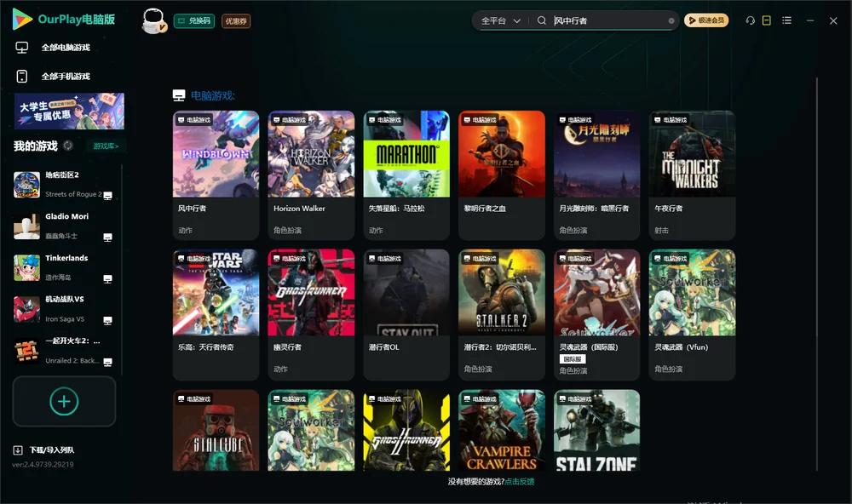Click PC icon on Streets of Rogue 2 row
The height and width of the screenshot is (504, 852).
point(107,196)
